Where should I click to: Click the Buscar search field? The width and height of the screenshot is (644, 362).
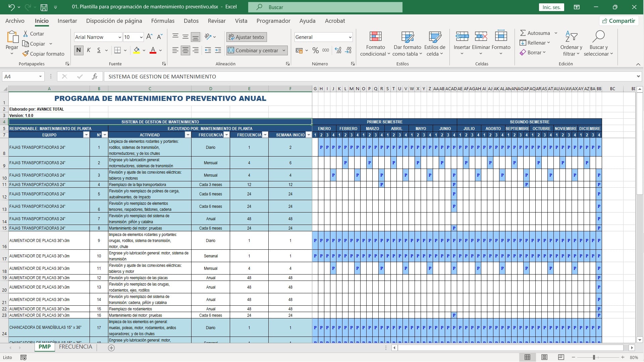325,7
